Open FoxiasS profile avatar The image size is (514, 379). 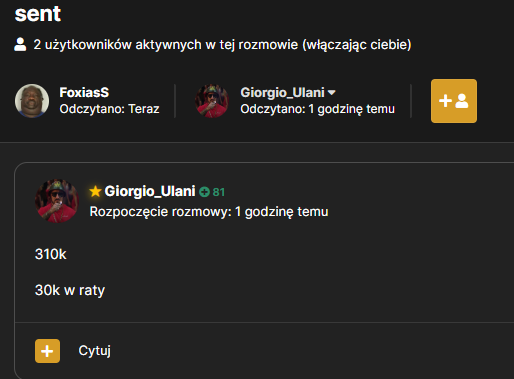tap(32, 101)
